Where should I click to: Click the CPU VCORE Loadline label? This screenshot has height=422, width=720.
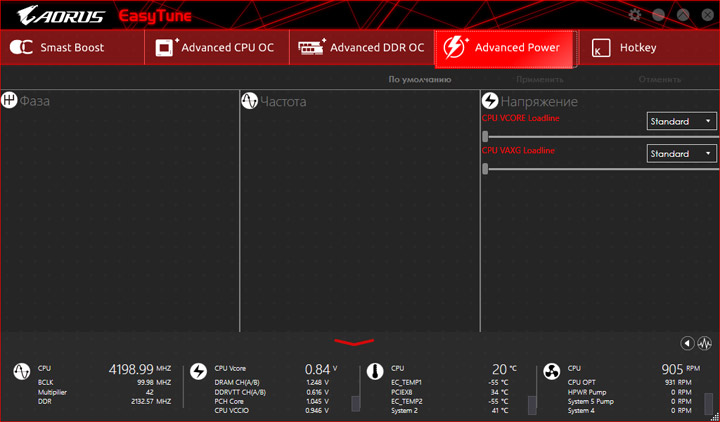pyautogui.click(x=521, y=118)
